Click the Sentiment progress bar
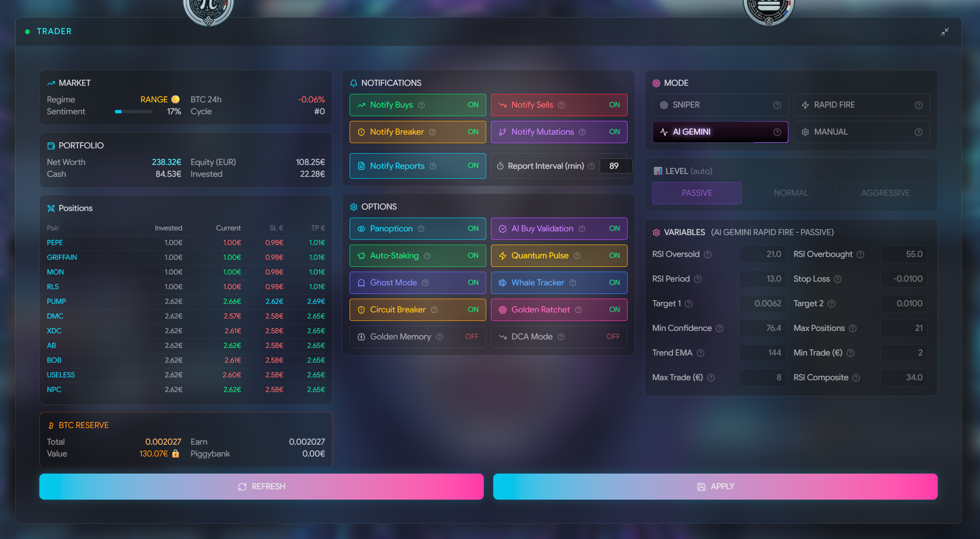Viewport: 980px width, 539px height. [133, 112]
